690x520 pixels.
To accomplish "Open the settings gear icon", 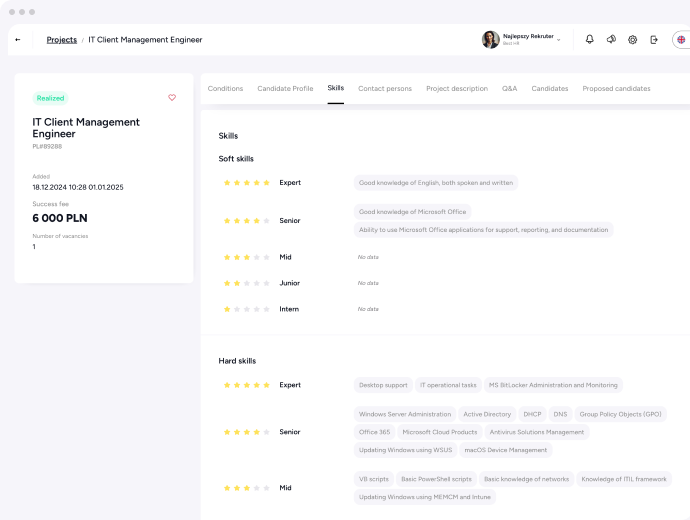I will [x=633, y=40].
